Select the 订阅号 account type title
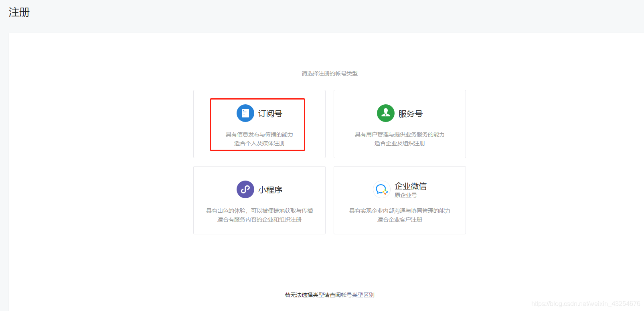The image size is (644, 311). point(270,114)
